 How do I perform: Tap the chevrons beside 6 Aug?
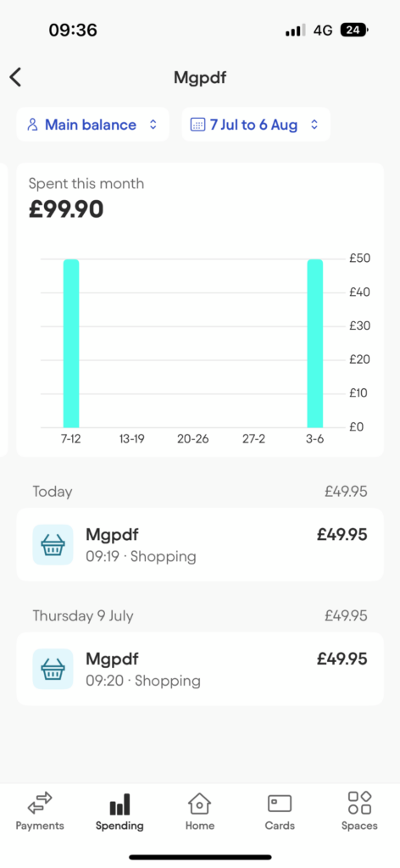pyautogui.click(x=314, y=125)
